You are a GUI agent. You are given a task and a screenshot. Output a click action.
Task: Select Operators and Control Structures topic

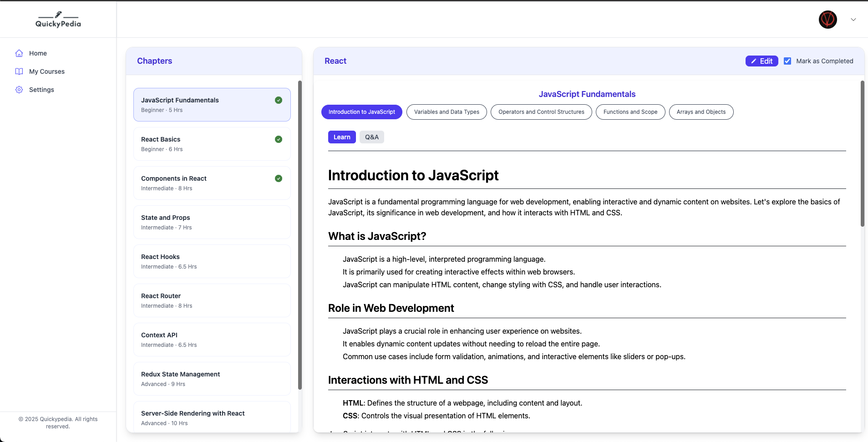click(541, 112)
